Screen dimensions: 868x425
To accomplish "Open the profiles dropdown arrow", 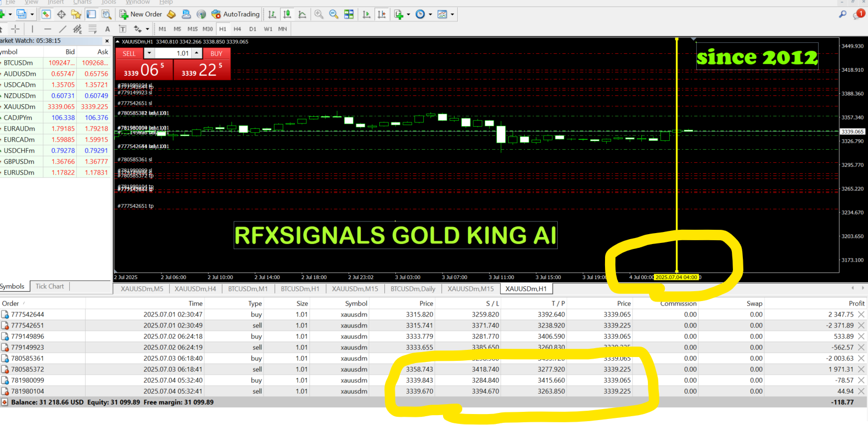I will (32, 14).
